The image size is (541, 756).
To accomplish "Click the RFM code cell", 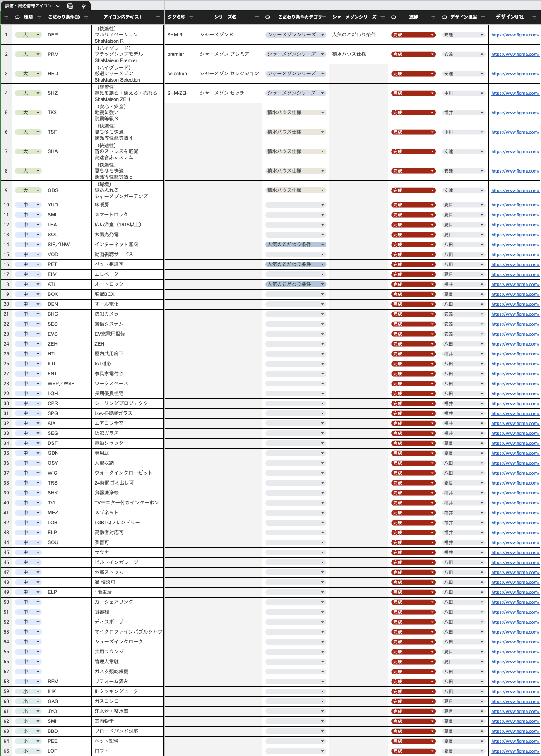I will pyautogui.click(x=68, y=682).
